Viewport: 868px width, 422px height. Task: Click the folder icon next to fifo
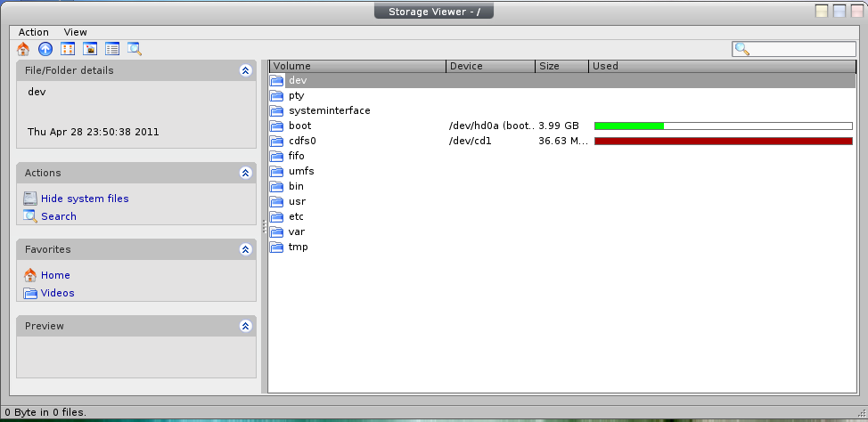(277, 157)
